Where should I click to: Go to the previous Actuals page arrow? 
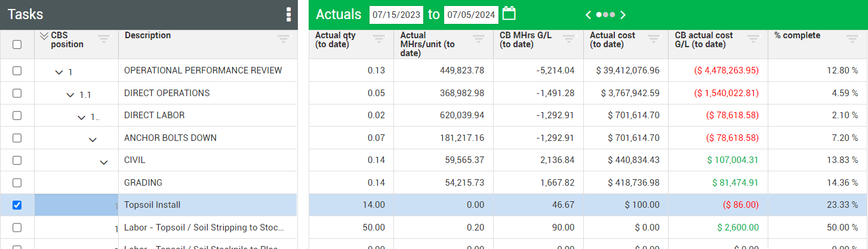(588, 15)
